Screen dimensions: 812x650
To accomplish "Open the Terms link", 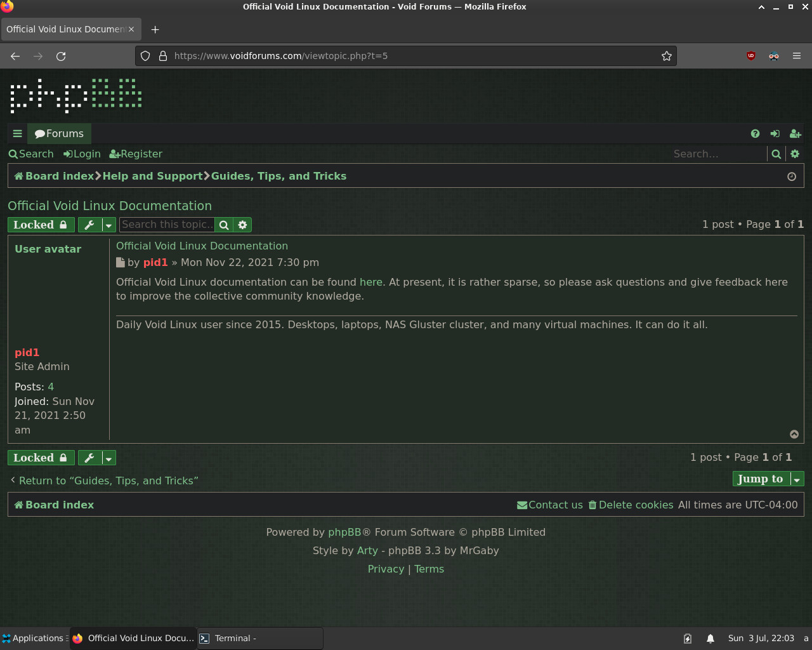I will (x=429, y=569).
